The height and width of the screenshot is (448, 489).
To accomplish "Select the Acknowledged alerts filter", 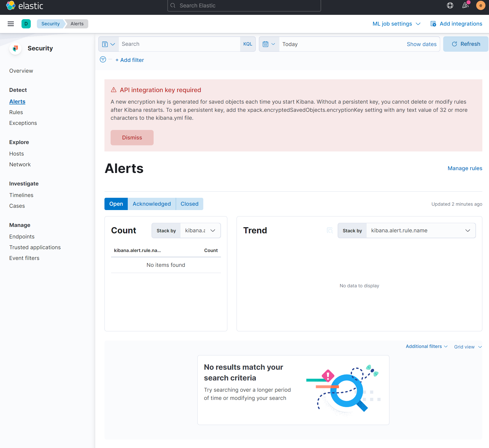I will (152, 204).
